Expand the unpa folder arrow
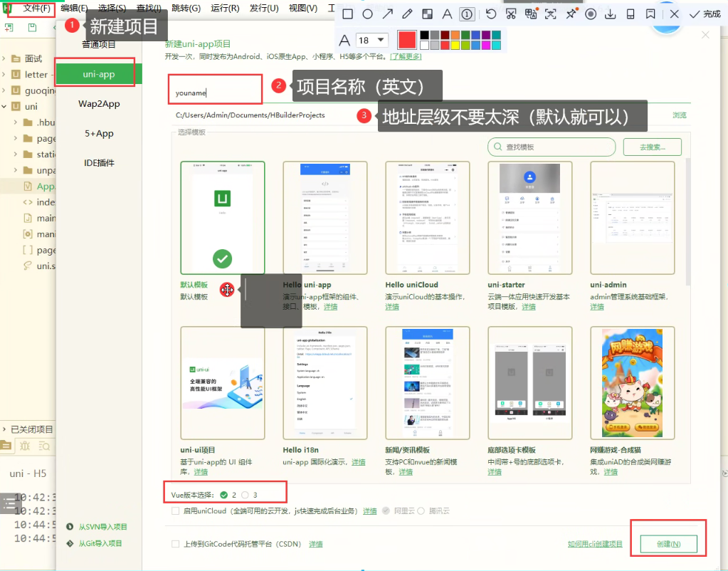The image size is (728, 571). coord(16,170)
